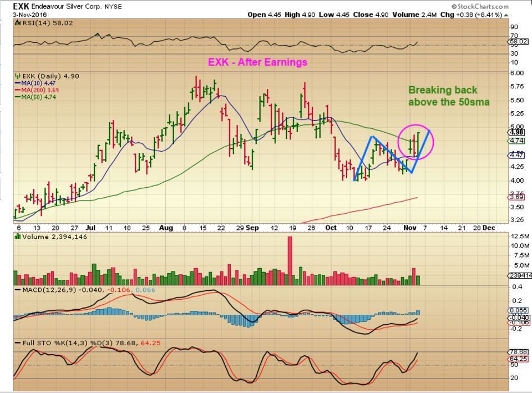Click the 64.25 stochastic %D value tag
The height and width of the screenshot is (393, 532).
(x=519, y=359)
